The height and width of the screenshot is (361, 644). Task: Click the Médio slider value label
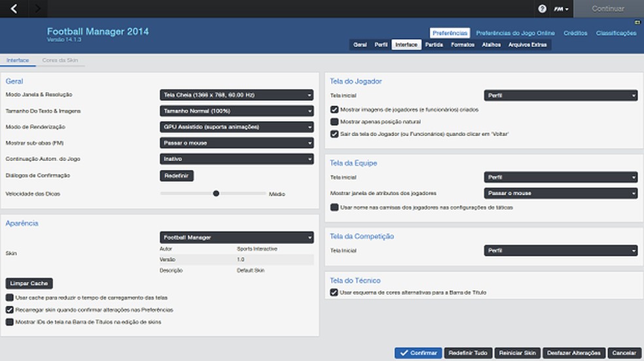tap(277, 194)
